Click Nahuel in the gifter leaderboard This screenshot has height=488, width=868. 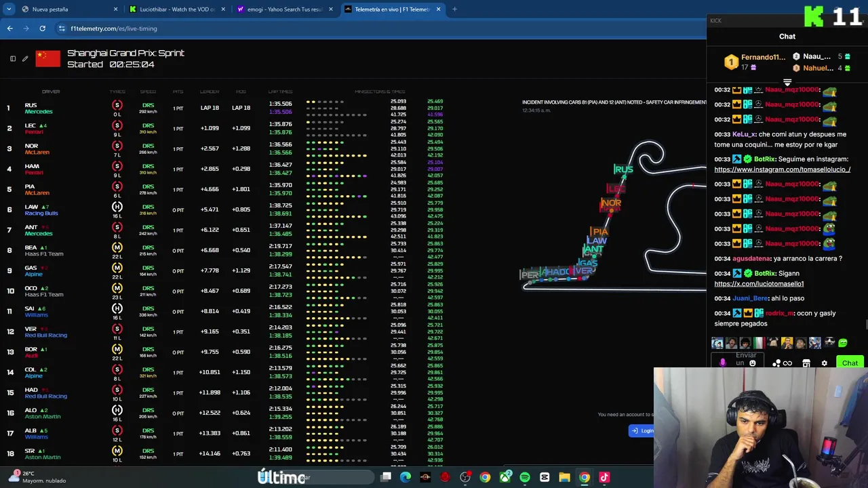click(818, 68)
